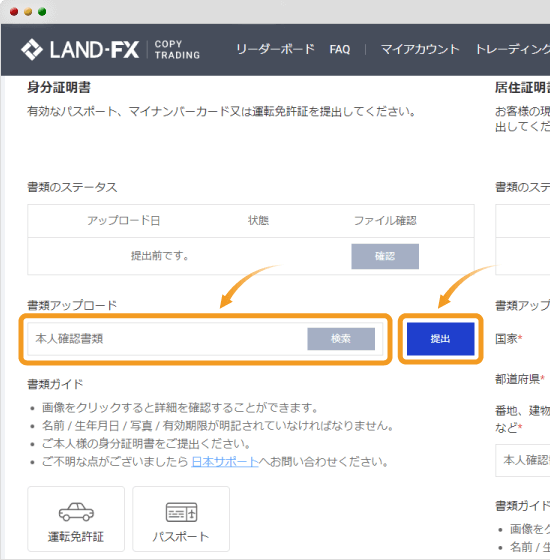Click the grey 確認 file check button

click(385, 256)
